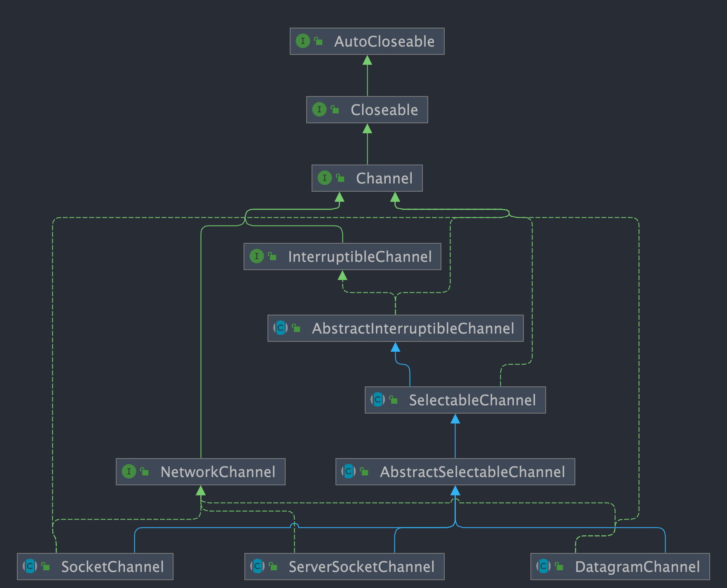Viewport: 727px width, 588px height.
Task: Toggle the padlock icon on SelectableChannel node
Action: click(393, 400)
